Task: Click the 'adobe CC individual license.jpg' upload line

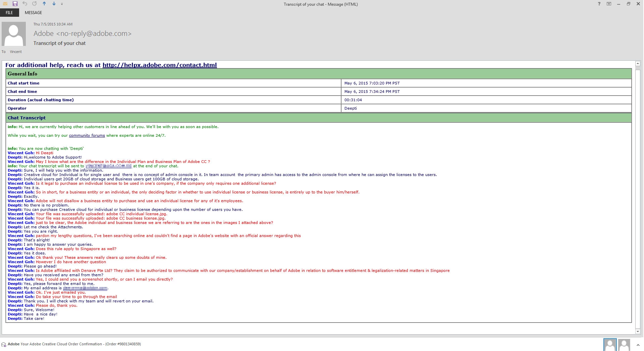Action: (x=88, y=214)
